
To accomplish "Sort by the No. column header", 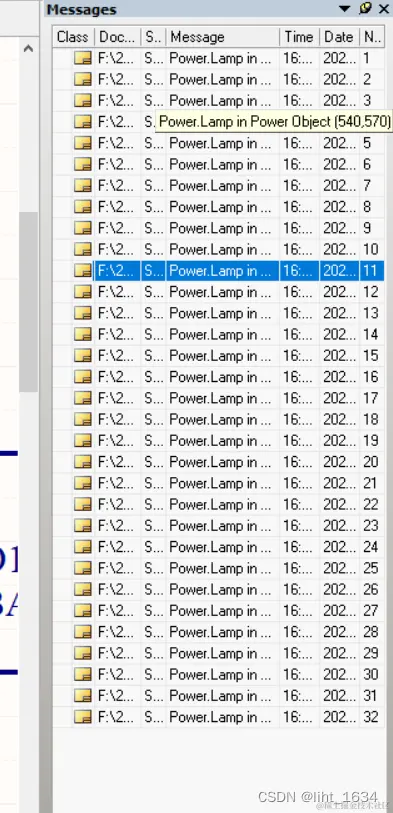I will point(372,37).
